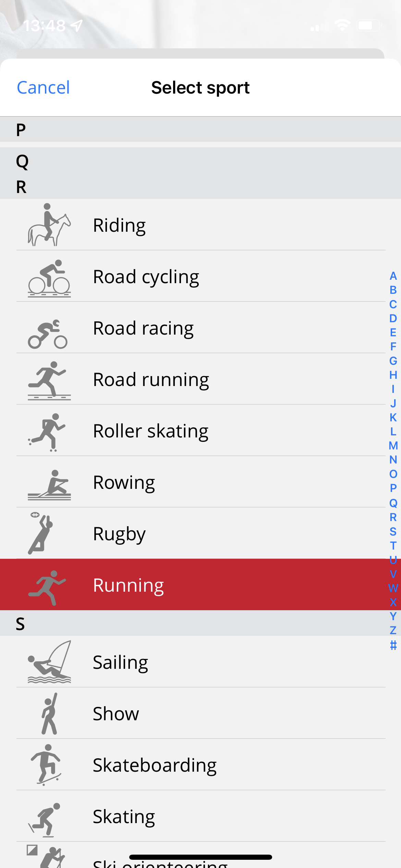Screen dimensions: 401x868
Task: Tap the Roller skating icon
Action: tap(47, 432)
